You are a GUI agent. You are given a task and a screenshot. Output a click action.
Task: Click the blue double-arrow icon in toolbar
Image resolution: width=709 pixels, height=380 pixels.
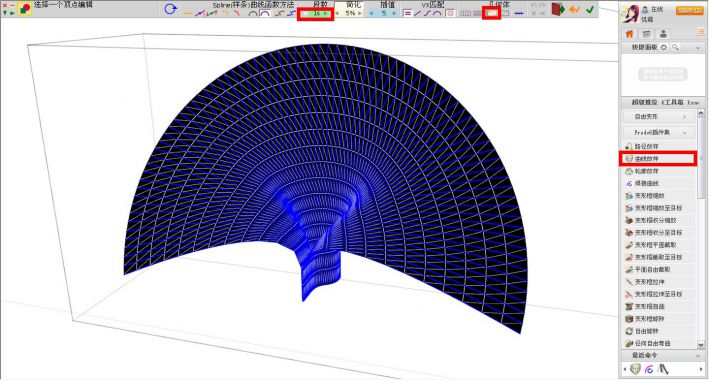click(519, 13)
